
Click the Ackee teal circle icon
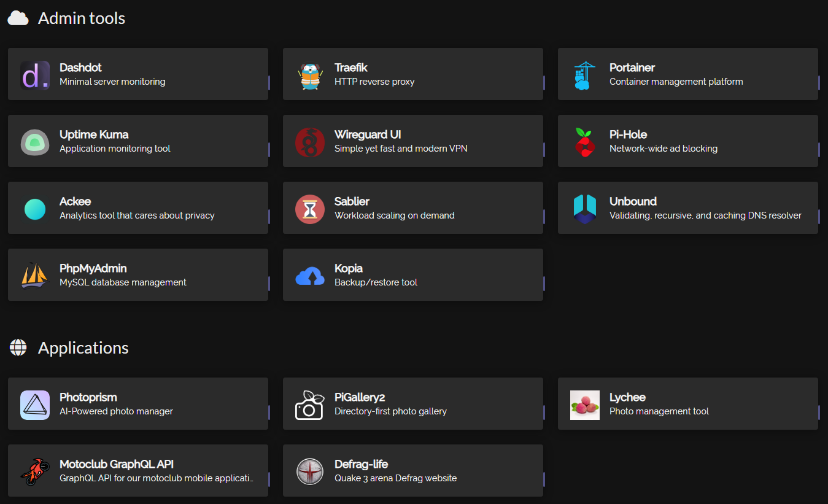point(35,209)
